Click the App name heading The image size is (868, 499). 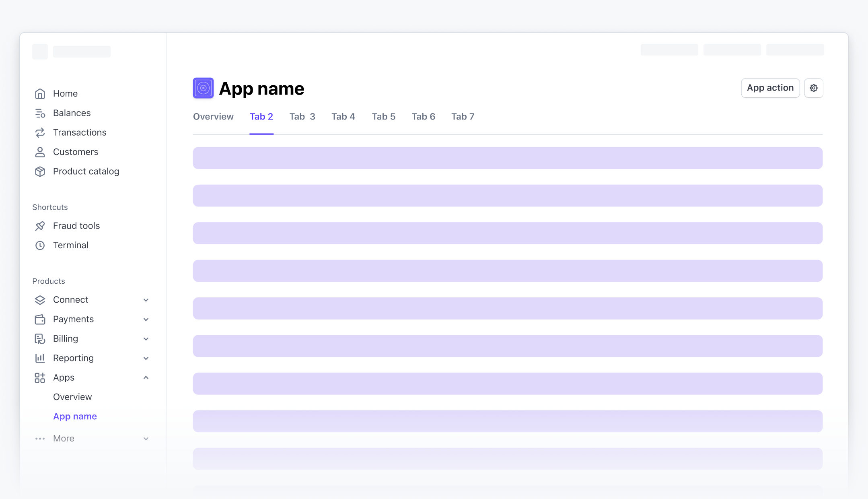coord(261,89)
